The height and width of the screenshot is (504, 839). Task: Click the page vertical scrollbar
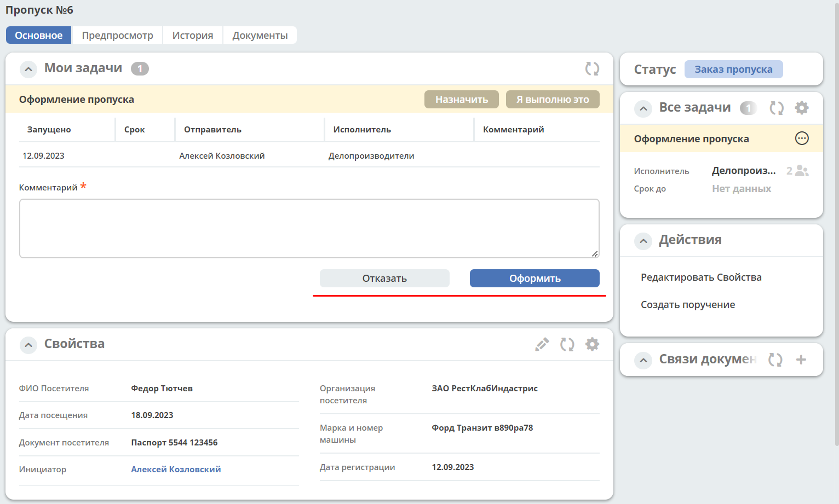pyautogui.click(x=836, y=224)
